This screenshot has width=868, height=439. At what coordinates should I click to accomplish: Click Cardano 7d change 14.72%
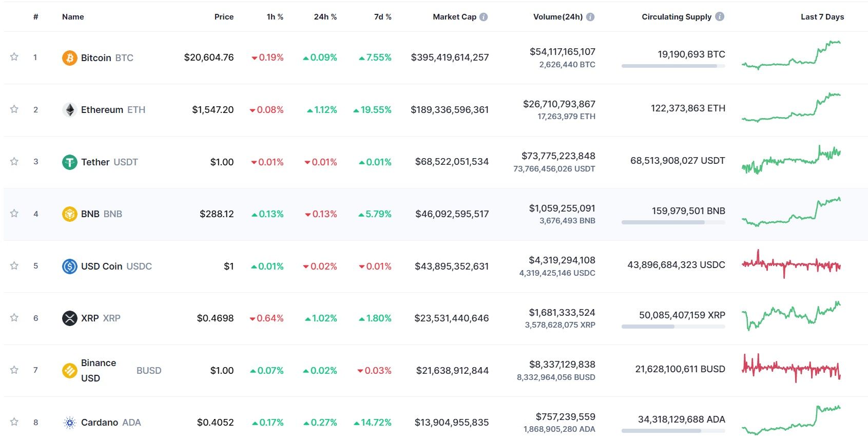pos(373,423)
